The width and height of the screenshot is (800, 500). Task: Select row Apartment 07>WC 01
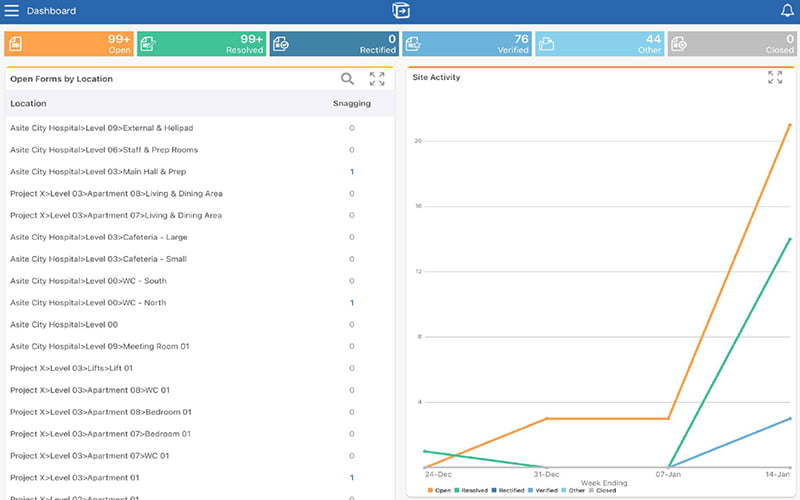coord(199,456)
